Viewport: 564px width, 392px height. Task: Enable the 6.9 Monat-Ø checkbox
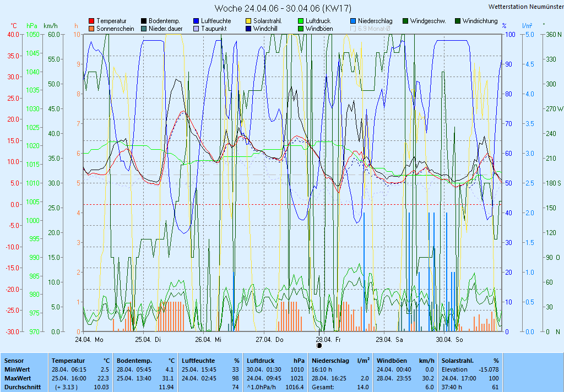pos(353,29)
